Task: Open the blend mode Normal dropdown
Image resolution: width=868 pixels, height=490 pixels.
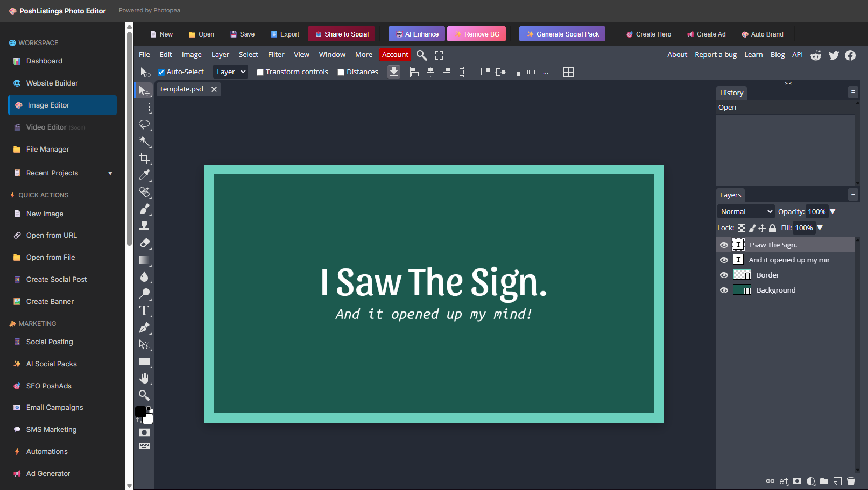Action: (746, 212)
